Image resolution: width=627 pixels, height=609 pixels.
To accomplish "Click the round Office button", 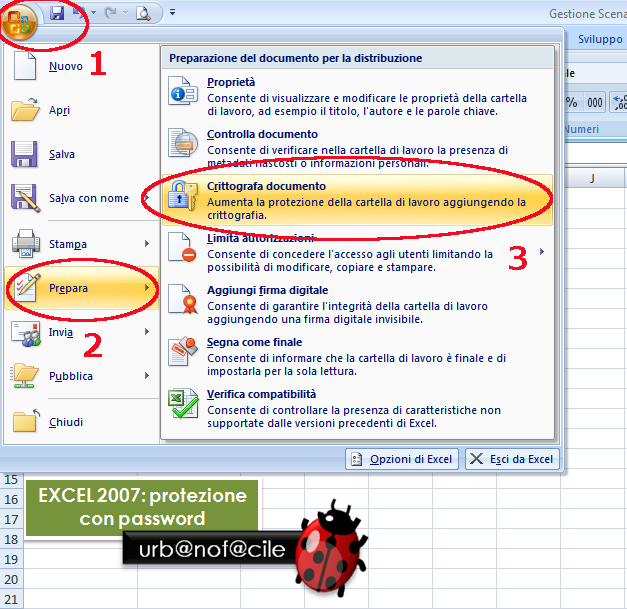I will coord(19,23).
